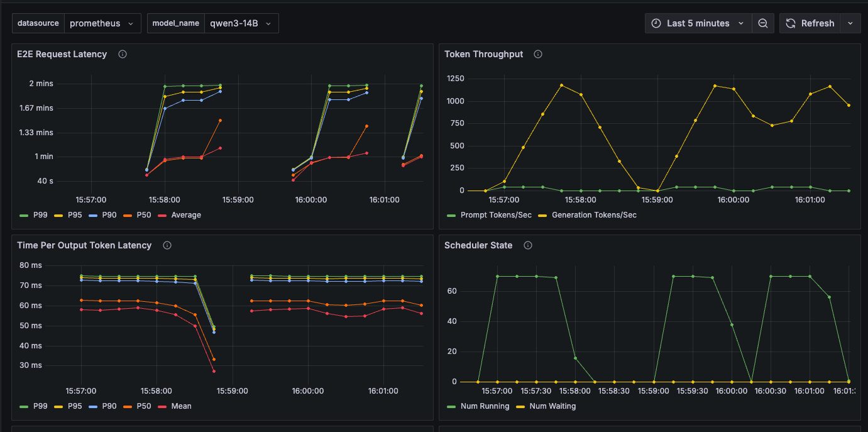Click info icon for Time Per Output Token Latency
The image size is (868, 432).
(167, 245)
